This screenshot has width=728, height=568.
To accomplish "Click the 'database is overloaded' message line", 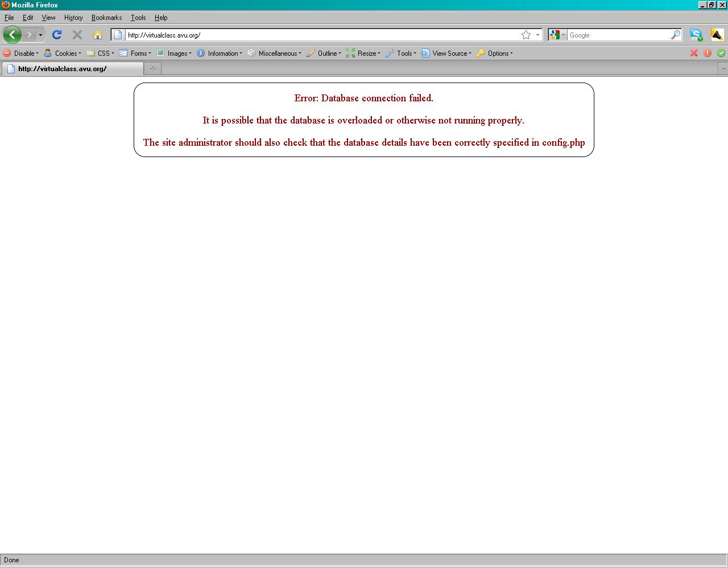I will point(363,120).
